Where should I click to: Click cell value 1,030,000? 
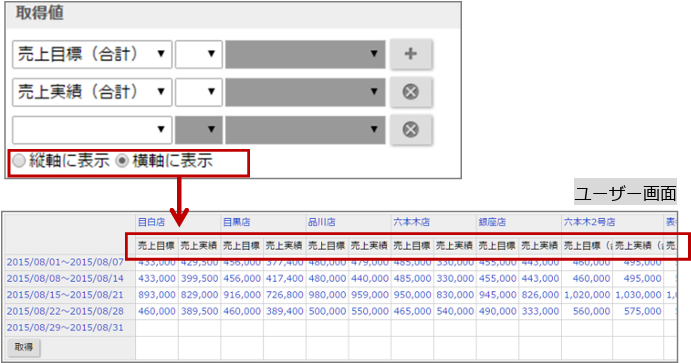click(639, 295)
